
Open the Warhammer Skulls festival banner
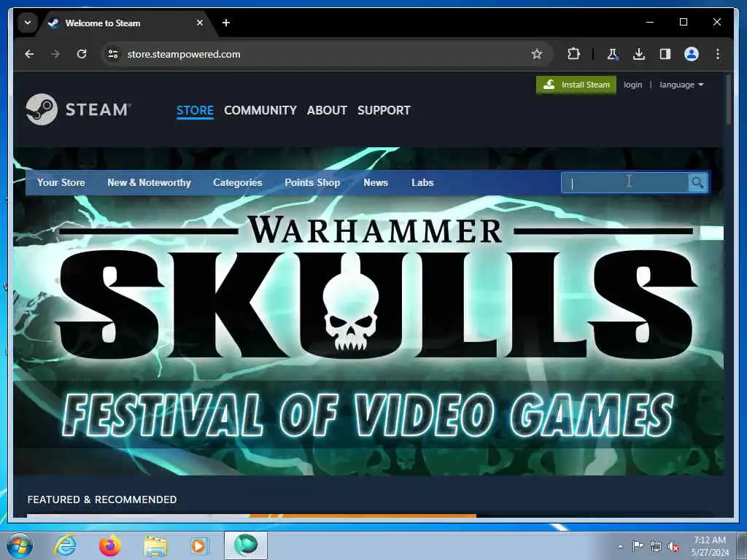(x=368, y=311)
